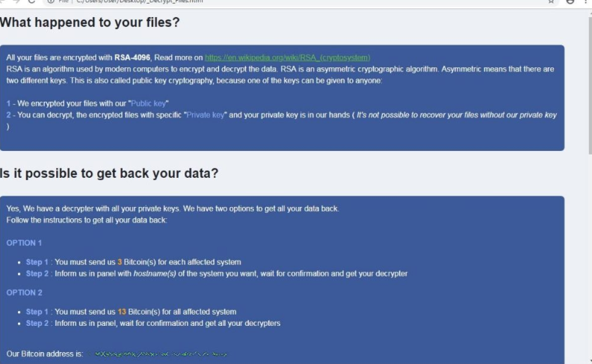Open the browser profile icon

570,2
